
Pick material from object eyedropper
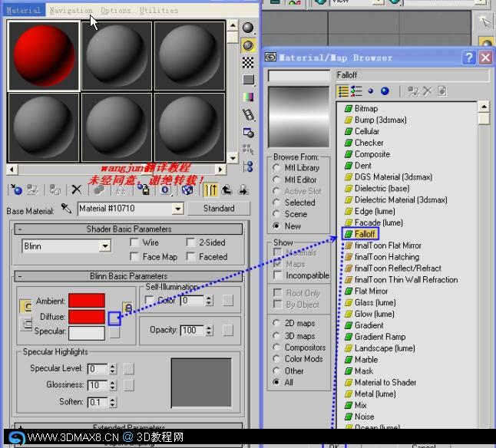click(66, 209)
